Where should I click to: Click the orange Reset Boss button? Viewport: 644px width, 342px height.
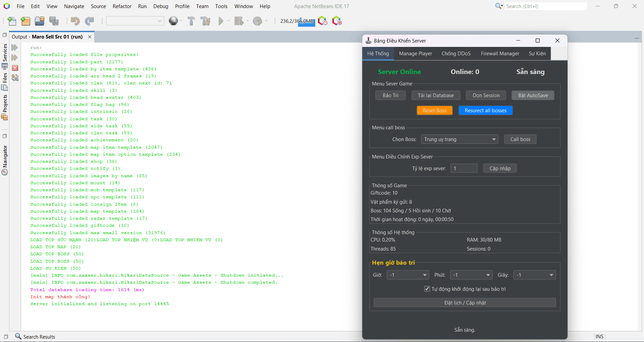pos(434,111)
